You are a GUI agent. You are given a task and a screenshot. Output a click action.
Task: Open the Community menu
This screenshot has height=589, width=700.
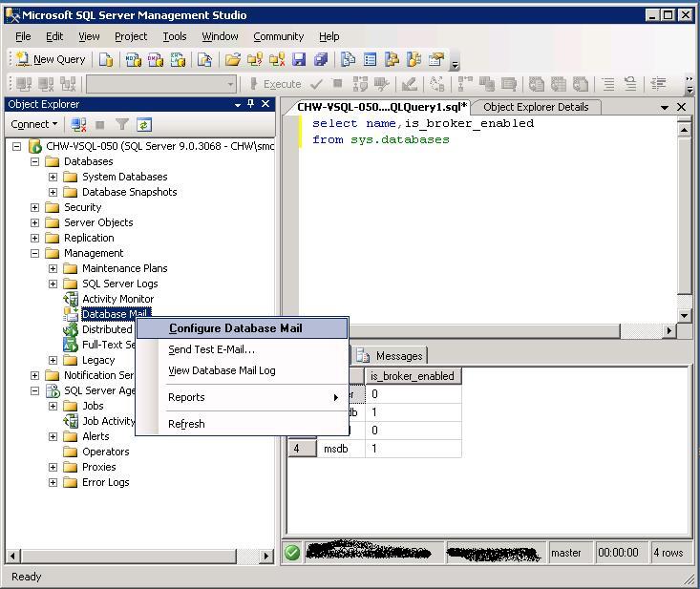(x=279, y=36)
